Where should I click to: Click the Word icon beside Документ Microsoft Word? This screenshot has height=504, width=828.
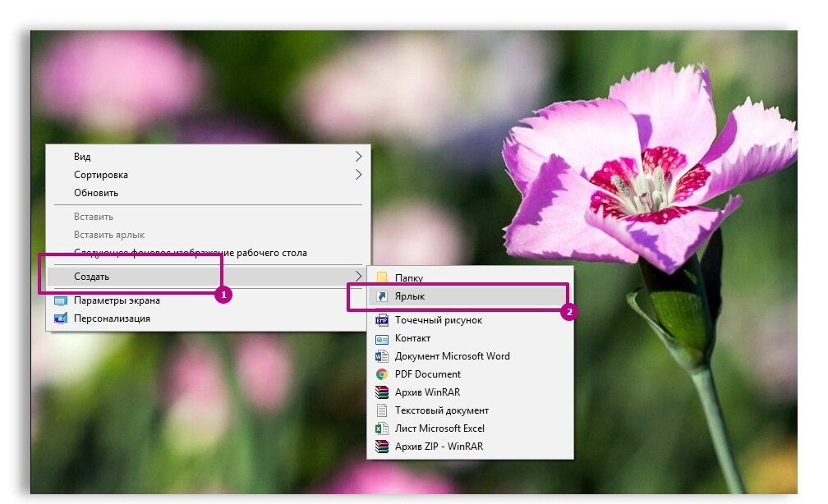click(382, 356)
